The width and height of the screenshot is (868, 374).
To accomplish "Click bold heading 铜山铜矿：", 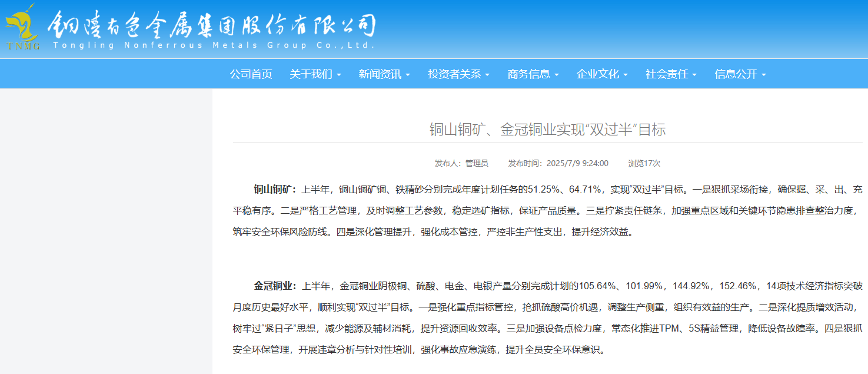I will point(275,190).
